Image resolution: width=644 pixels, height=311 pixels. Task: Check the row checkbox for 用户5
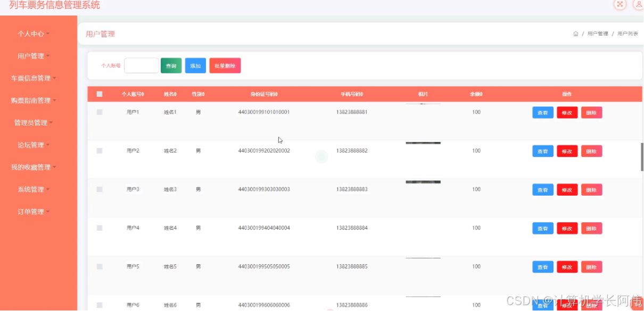100,266
